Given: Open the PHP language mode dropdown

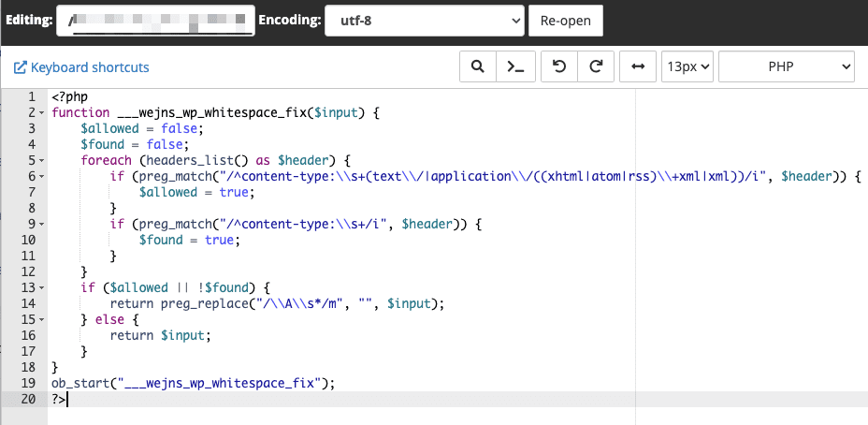Looking at the screenshot, I should tap(786, 67).
